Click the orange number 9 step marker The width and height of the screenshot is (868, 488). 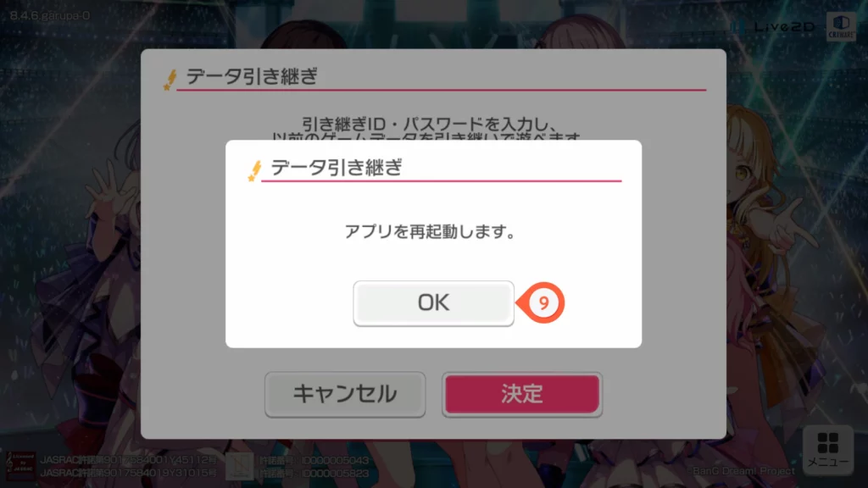click(x=542, y=302)
